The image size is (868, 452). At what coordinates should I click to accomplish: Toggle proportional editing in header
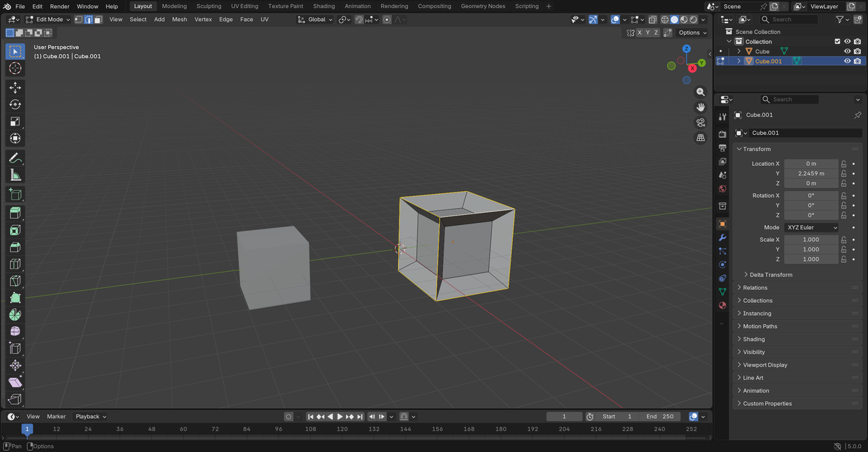[387, 20]
